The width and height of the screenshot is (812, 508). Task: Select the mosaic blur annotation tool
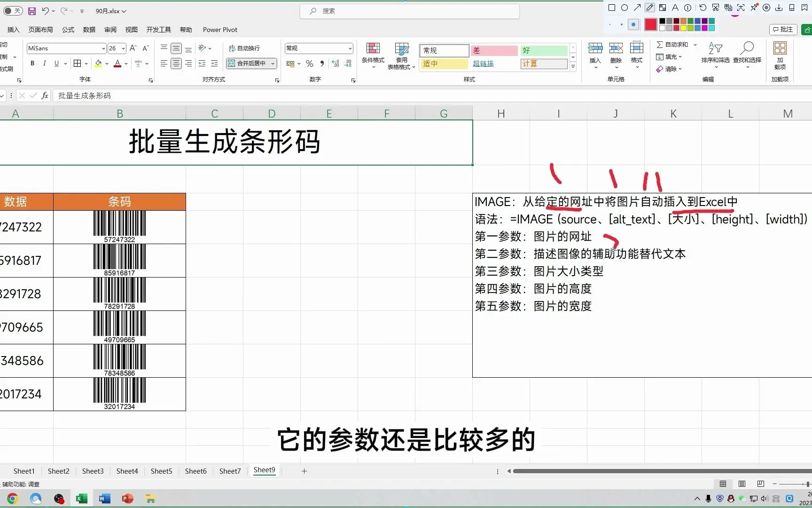click(x=663, y=8)
